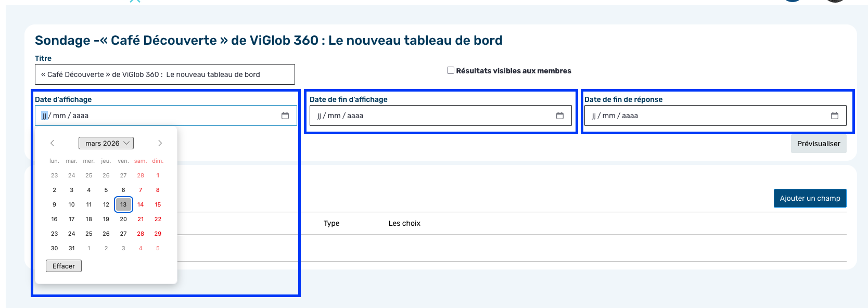Pick Saturday 7 in the calendar
Screen dimensions: 868x308
141,190
